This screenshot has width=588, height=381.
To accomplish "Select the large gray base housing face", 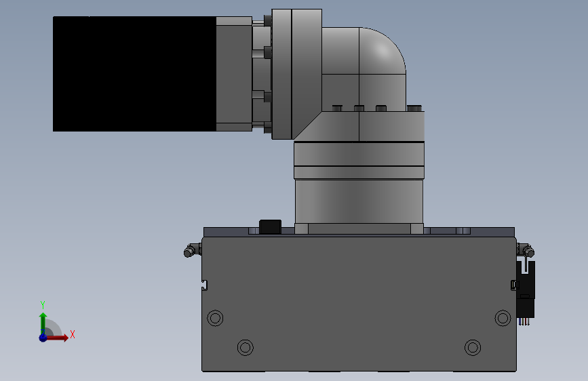I will point(359,304).
